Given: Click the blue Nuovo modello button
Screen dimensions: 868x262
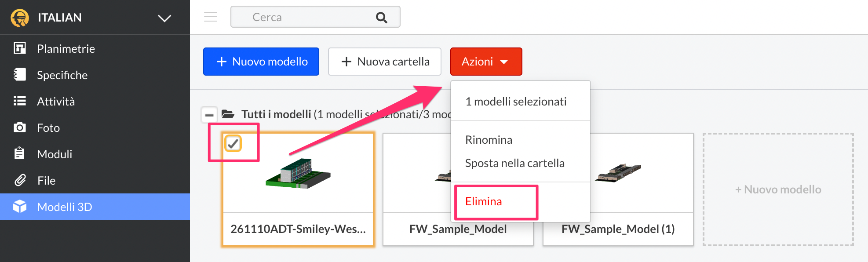Looking at the screenshot, I should click(261, 62).
